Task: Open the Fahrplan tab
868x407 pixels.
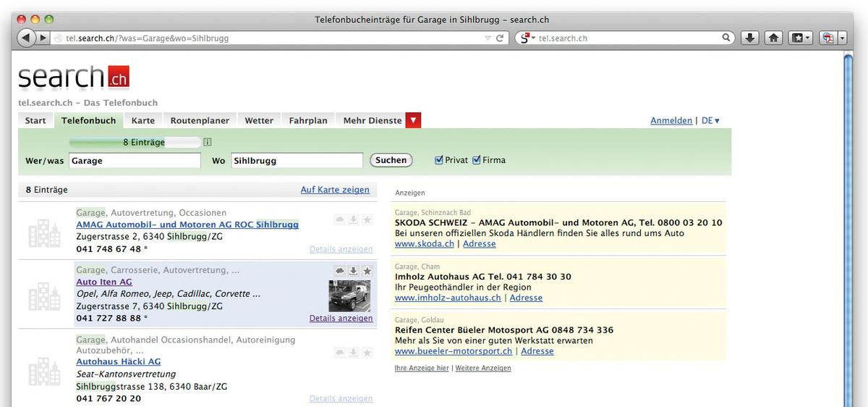Action: 308,121
